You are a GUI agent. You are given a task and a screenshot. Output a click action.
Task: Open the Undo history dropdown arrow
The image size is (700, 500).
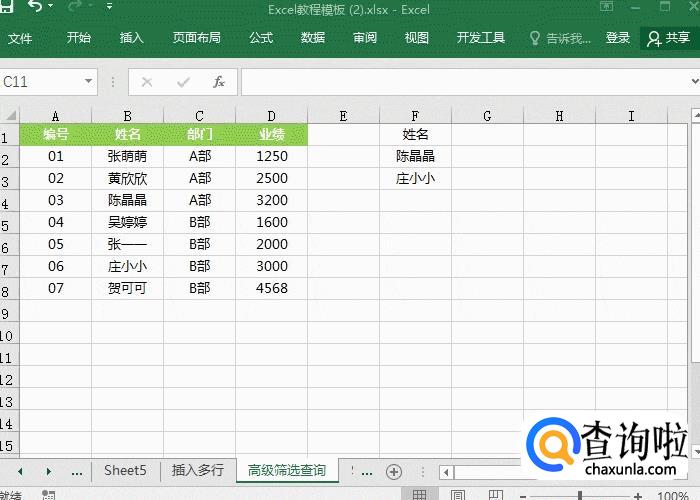pos(50,6)
